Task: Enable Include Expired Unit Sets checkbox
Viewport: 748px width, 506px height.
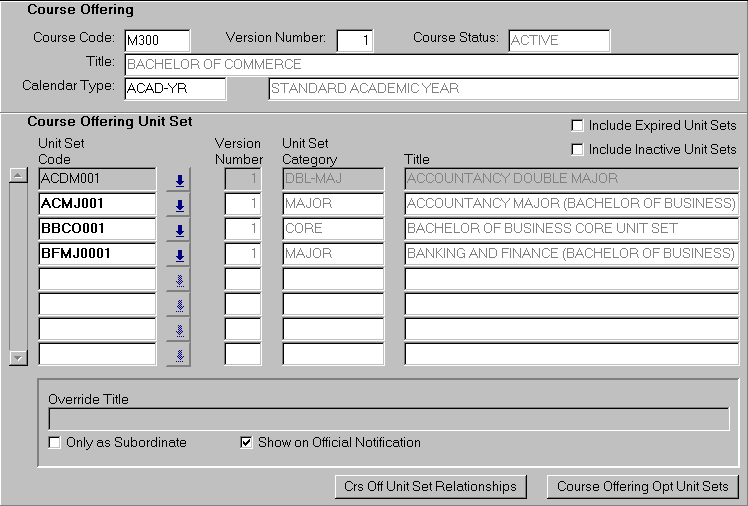Action: click(577, 126)
